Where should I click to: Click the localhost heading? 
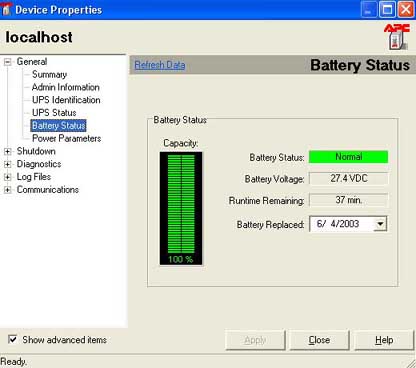[x=39, y=37]
